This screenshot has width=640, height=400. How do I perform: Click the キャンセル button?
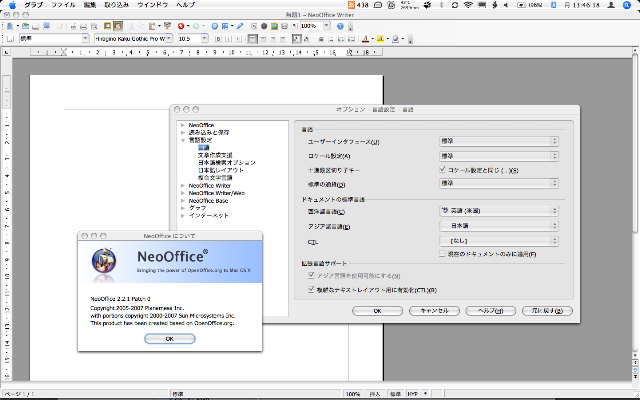pyautogui.click(x=434, y=311)
